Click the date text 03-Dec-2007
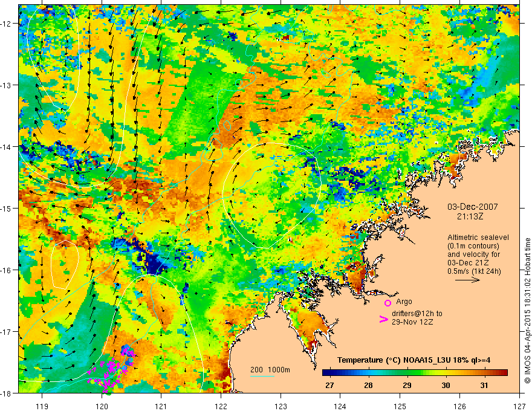Screen dimensions: 532x411 [x=473, y=207]
